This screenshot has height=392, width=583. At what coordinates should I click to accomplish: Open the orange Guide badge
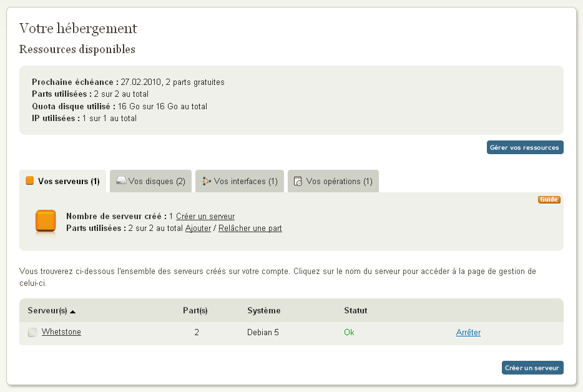tap(549, 200)
